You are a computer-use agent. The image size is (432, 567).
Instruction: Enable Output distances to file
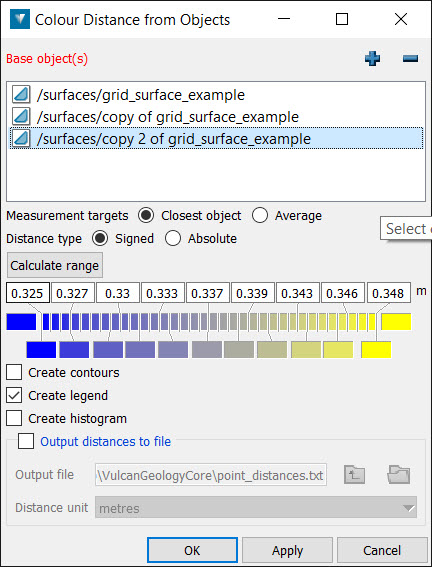click(26, 441)
